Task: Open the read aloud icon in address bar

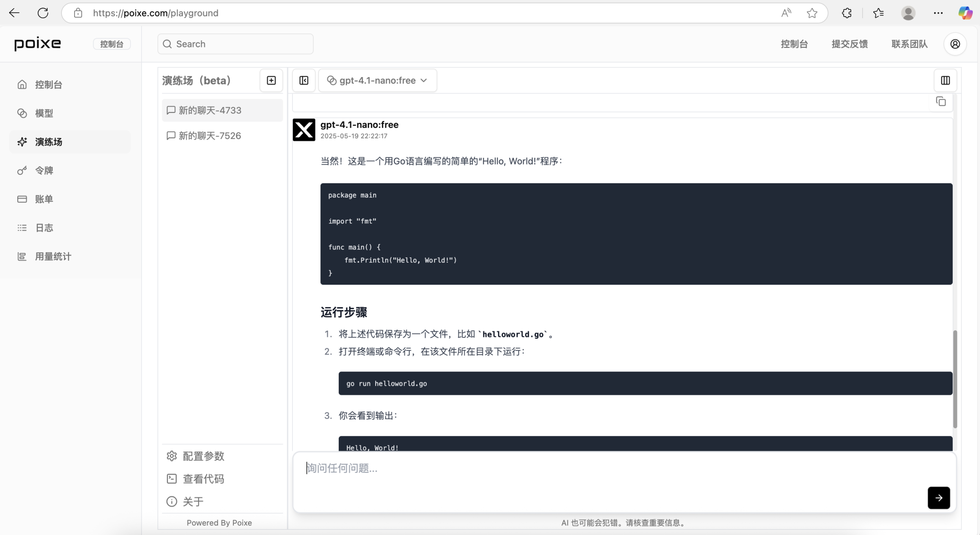Action: (786, 13)
